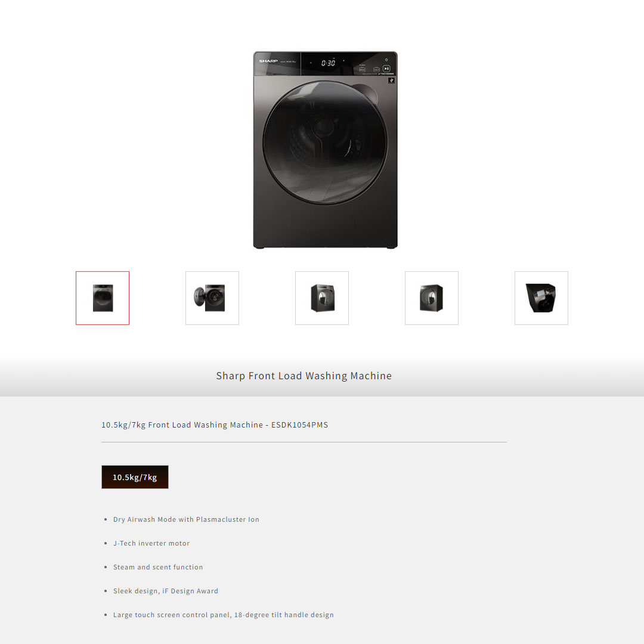Viewport: 644px width, 644px height.
Task: Click the power icon on washer panel
Action: [386, 60]
